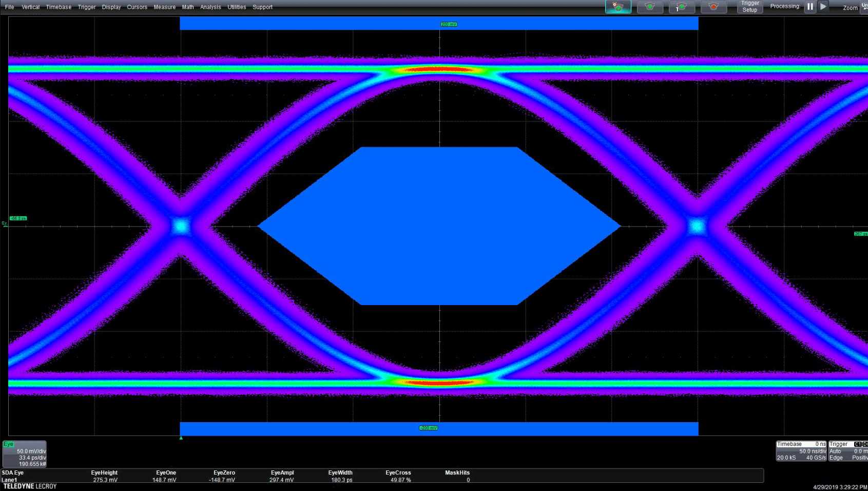Click the EyeOne value 148.7 mV
The image size is (868, 491).
[x=164, y=480]
